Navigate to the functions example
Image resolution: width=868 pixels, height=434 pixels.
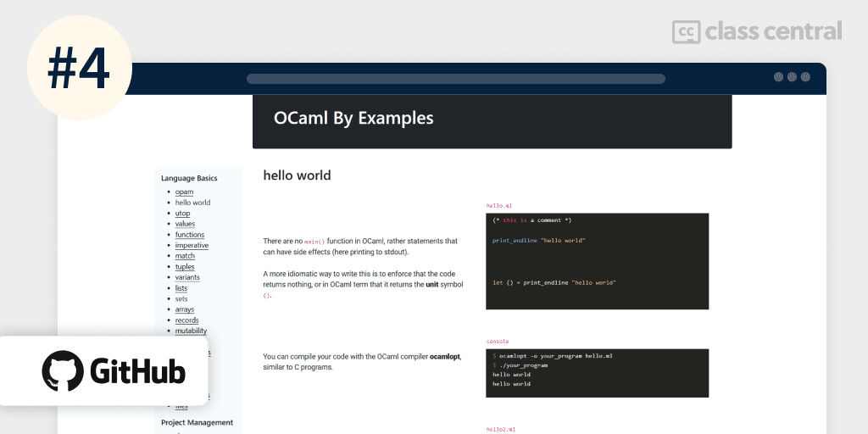tap(190, 235)
